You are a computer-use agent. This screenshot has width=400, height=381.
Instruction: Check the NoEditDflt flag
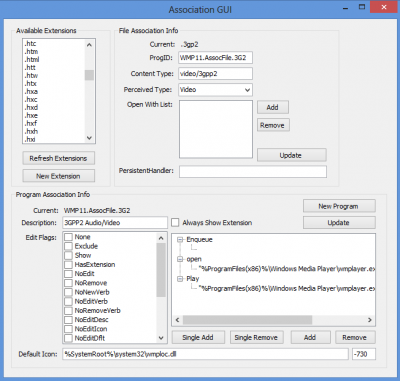[x=68, y=338]
